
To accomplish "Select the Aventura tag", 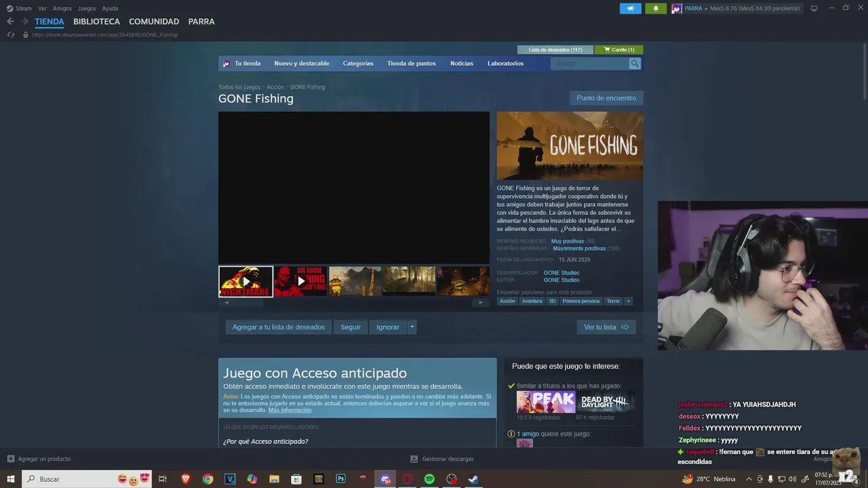I will tap(532, 301).
